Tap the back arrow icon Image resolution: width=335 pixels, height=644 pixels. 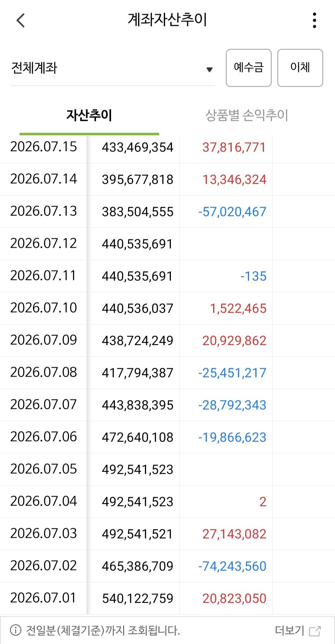tap(20, 20)
